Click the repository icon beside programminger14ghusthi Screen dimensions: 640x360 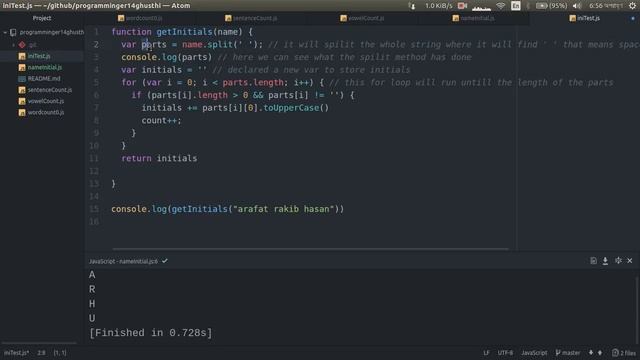(13, 32)
